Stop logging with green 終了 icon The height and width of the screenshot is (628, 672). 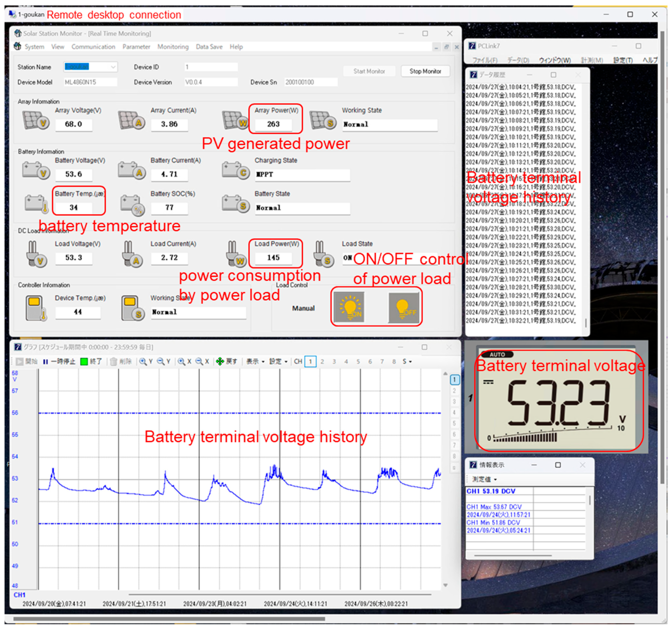click(84, 362)
